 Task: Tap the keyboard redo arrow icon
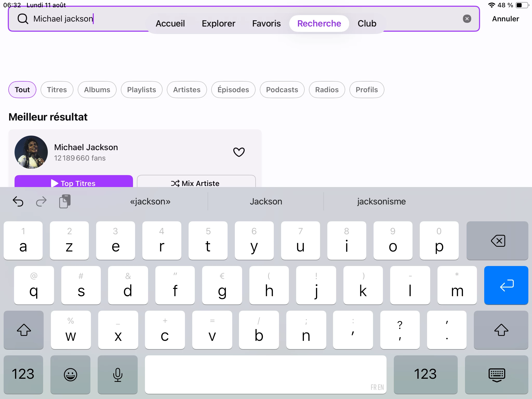coord(41,201)
